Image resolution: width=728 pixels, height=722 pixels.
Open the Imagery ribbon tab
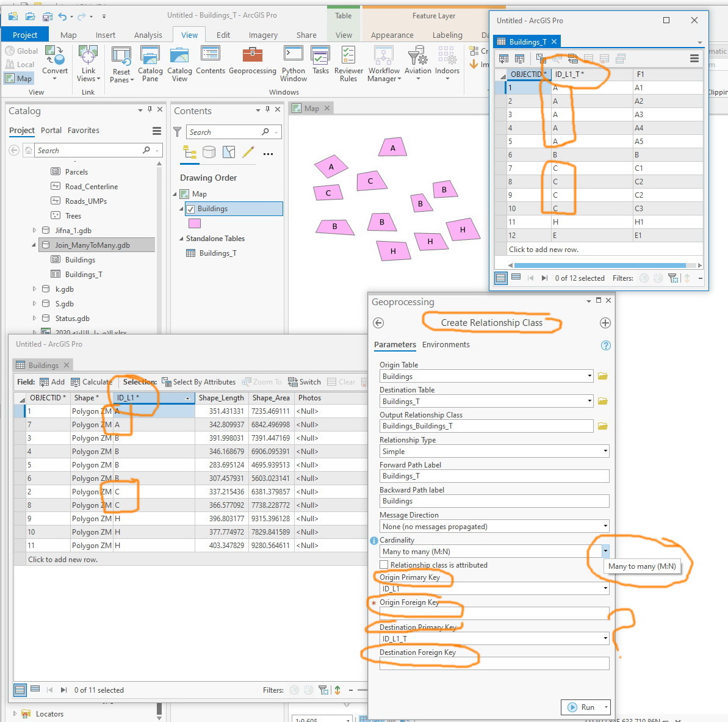(x=263, y=35)
